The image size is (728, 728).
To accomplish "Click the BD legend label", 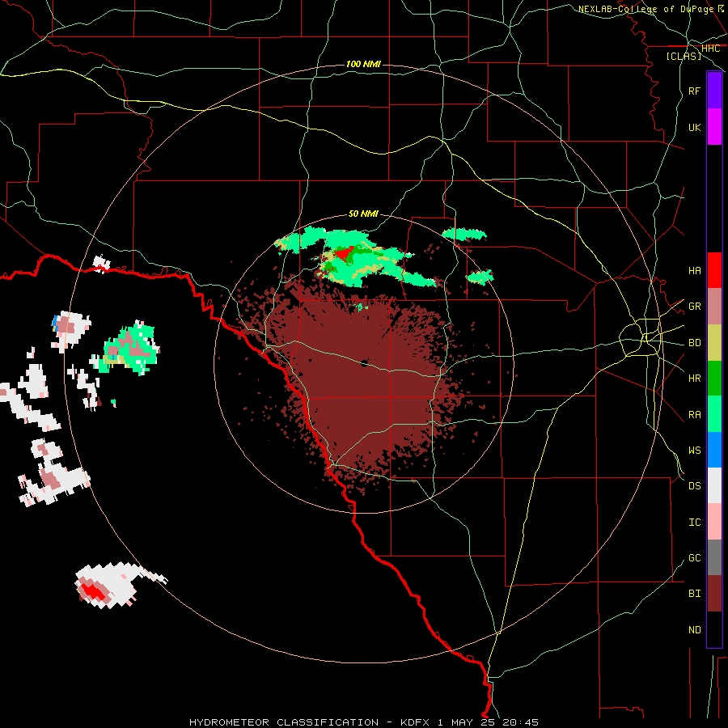I will tap(694, 343).
